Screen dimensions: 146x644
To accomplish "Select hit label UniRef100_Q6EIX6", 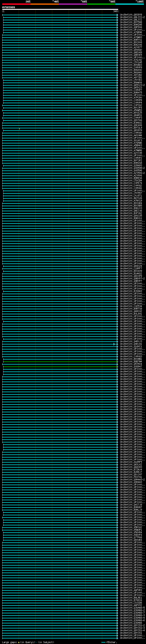I will click(x=131, y=211).
